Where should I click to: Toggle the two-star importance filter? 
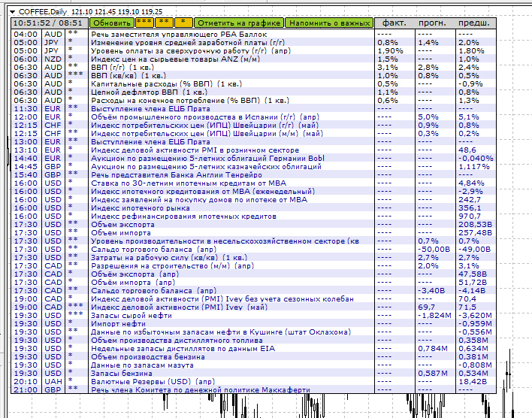click(164, 23)
